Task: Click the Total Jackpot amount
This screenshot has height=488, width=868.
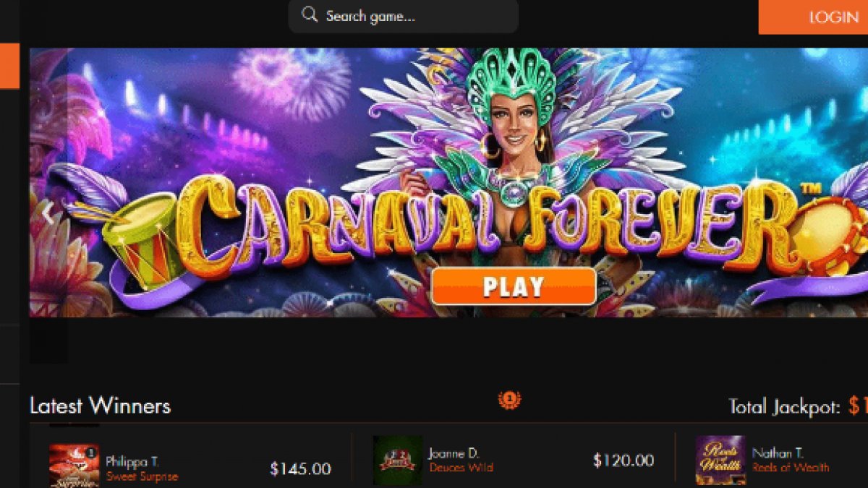Action: point(858,406)
